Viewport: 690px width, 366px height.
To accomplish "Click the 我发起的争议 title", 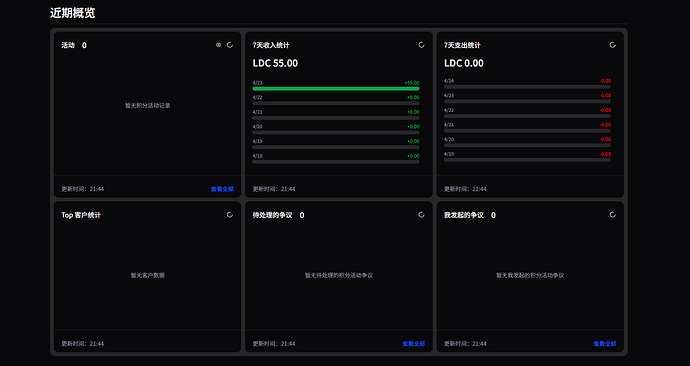I will pos(464,215).
